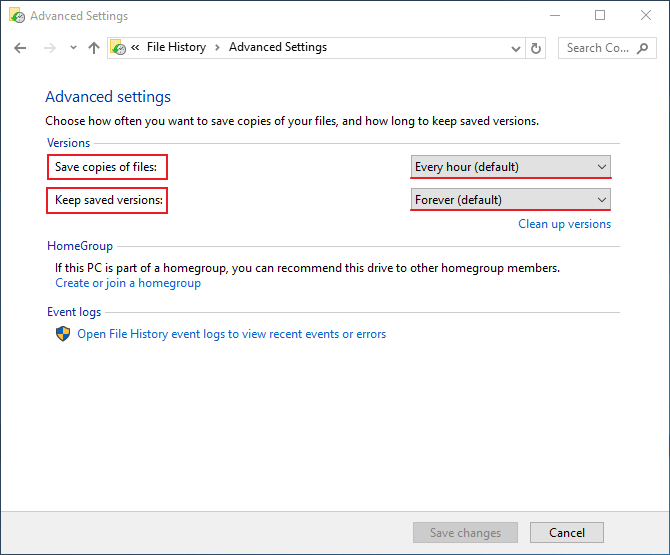Open the "Every hour (default)" dropdown
The height and width of the screenshot is (555, 670).
pos(511,167)
